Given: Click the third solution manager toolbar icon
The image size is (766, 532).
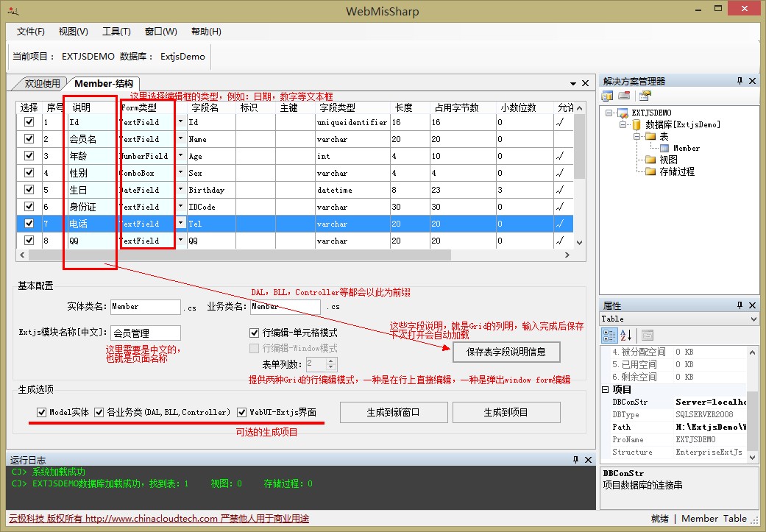Looking at the screenshot, I should [x=645, y=96].
